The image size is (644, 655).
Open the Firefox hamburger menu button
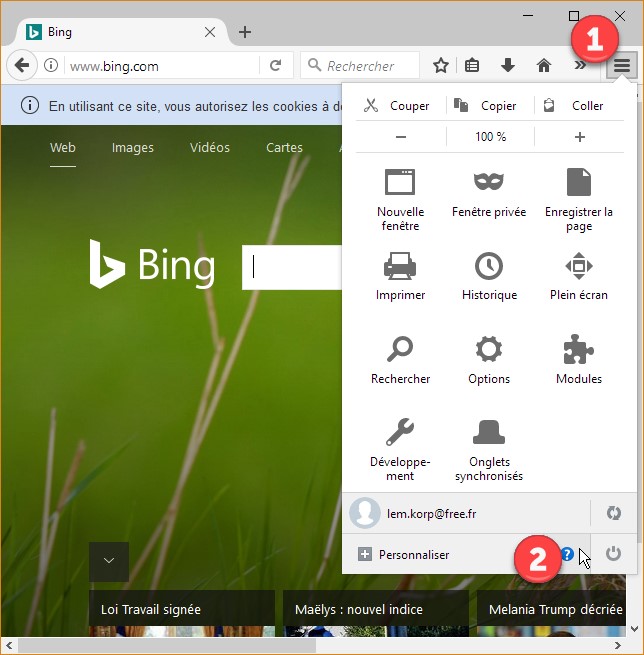[621, 65]
